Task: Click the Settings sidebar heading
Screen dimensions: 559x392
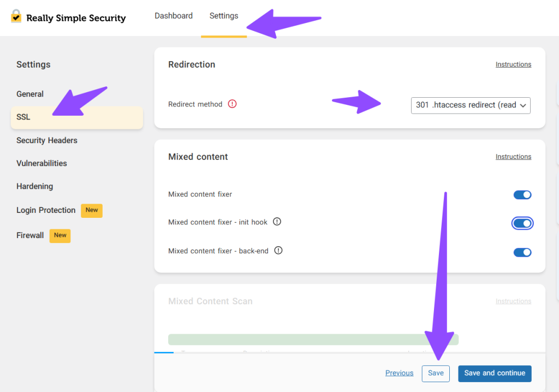Action: [33, 64]
